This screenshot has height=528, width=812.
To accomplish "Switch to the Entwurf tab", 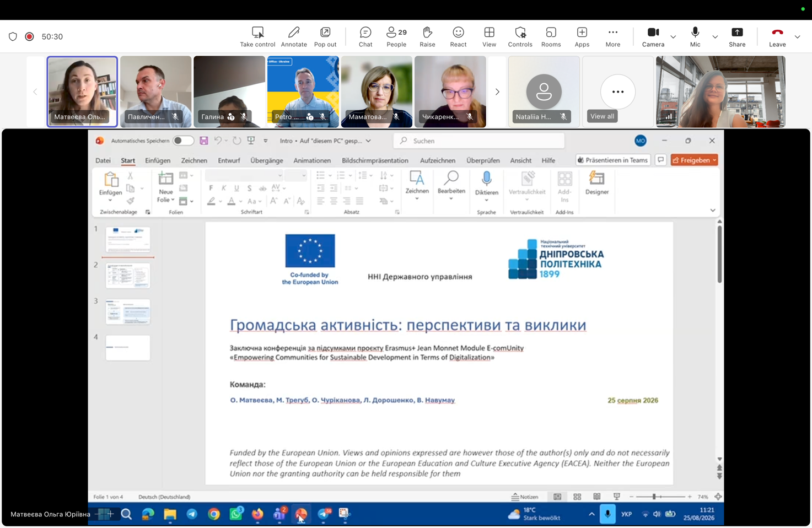I will pyautogui.click(x=229, y=160).
